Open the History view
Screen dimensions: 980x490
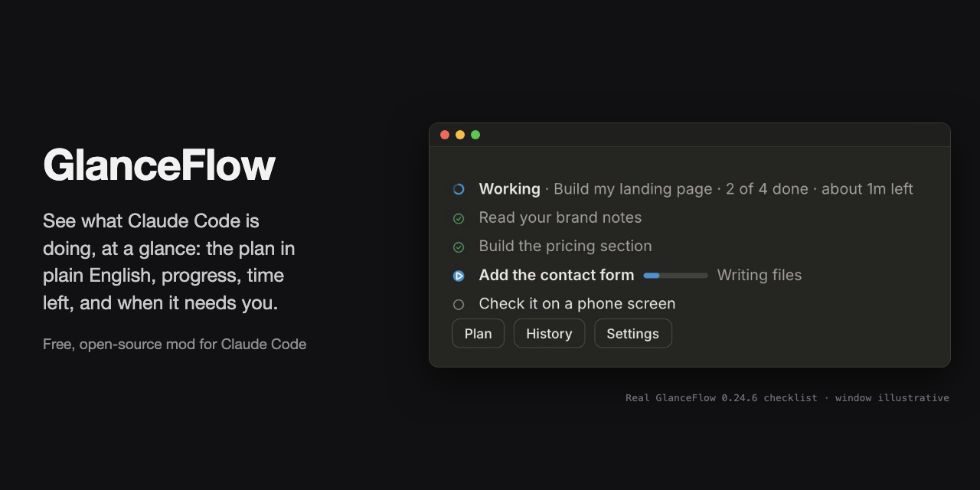(549, 334)
